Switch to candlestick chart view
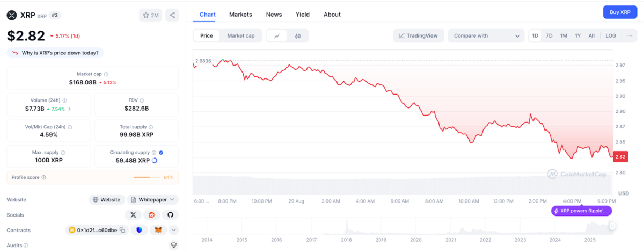The image size is (644, 252). coord(298,36)
